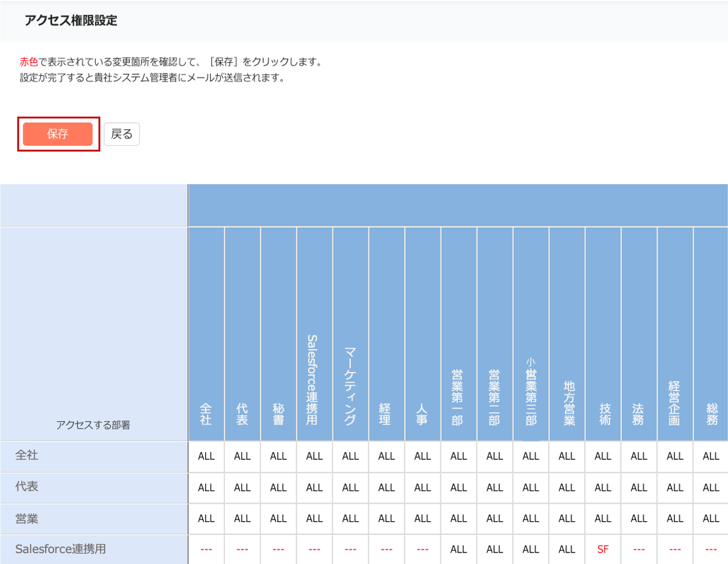Click red --- in Salesforce連携用 row, 人事 column

(x=423, y=550)
